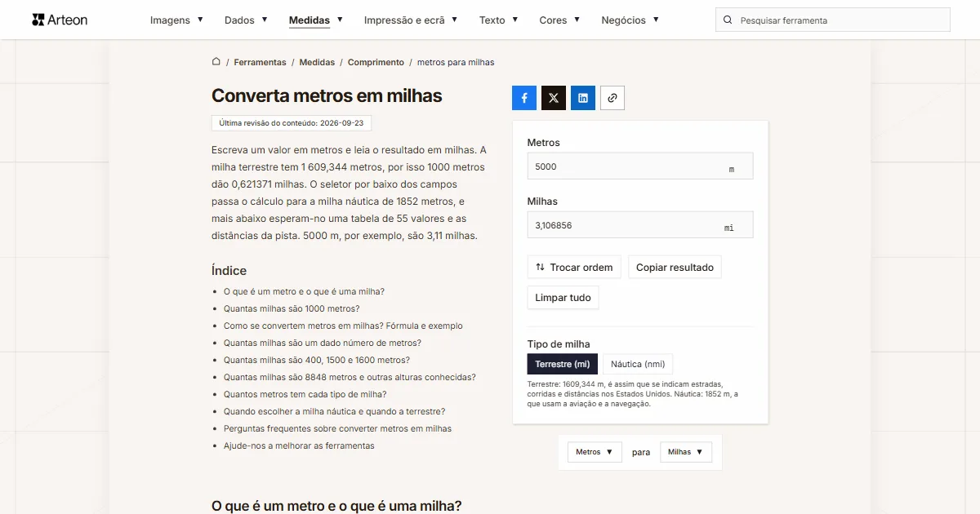
Task: Go to Comprimento breadcrumb link
Action: 376,62
